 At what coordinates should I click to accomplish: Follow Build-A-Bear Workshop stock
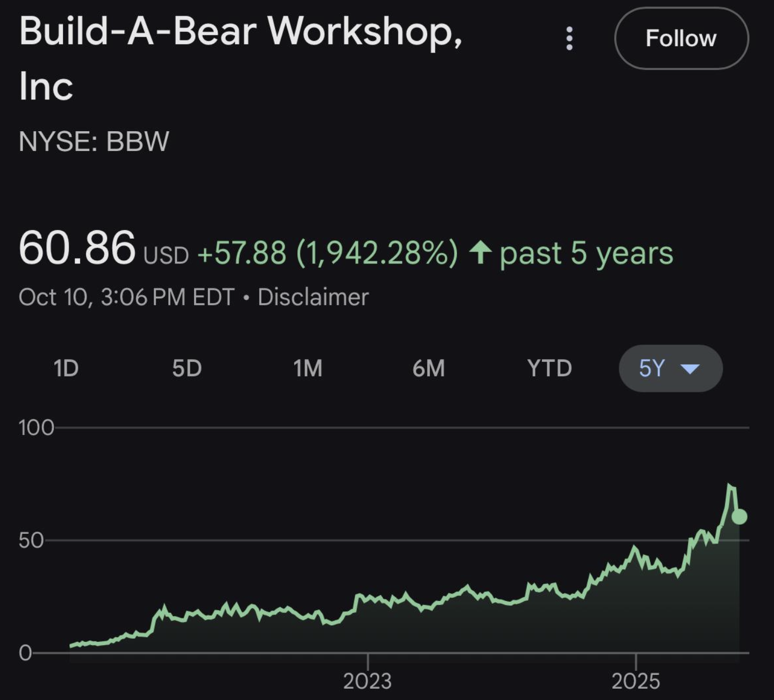pyautogui.click(x=681, y=39)
